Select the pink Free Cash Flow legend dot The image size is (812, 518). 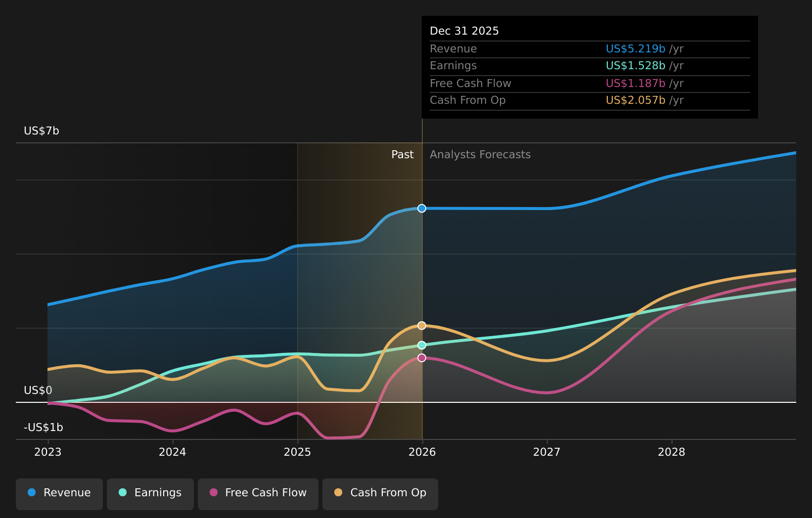pyautogui.click(x=213, y=493)
